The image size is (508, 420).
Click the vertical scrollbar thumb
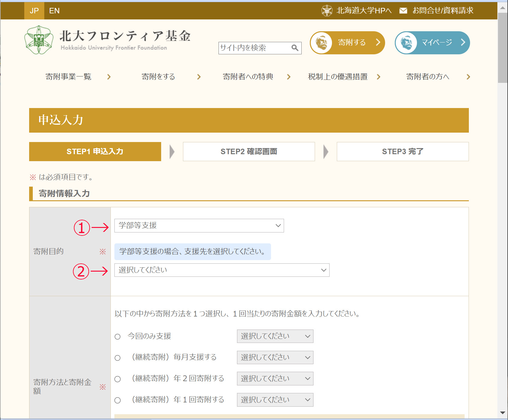pyautogui.click(x=503, y=48)
